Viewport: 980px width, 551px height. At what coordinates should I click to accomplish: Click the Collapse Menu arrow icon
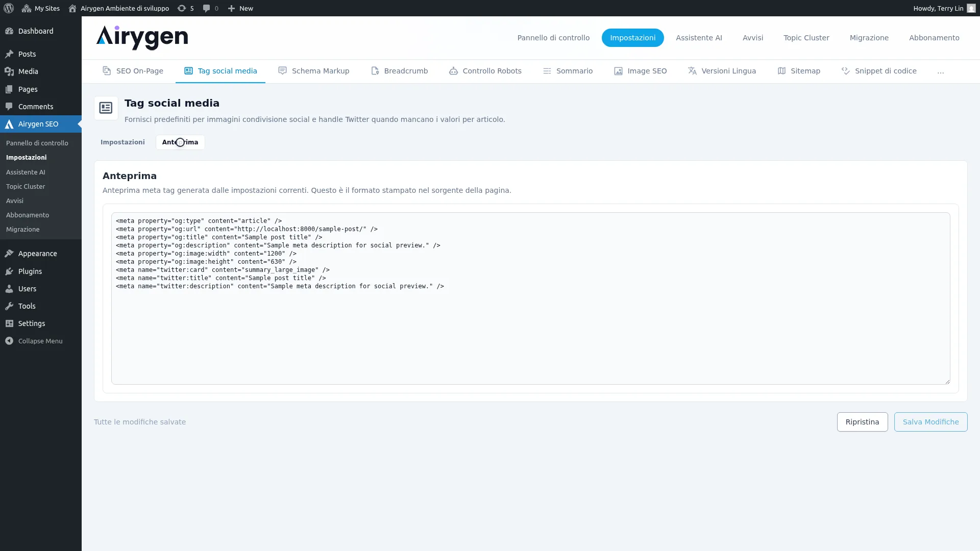(x=9, y=341)
